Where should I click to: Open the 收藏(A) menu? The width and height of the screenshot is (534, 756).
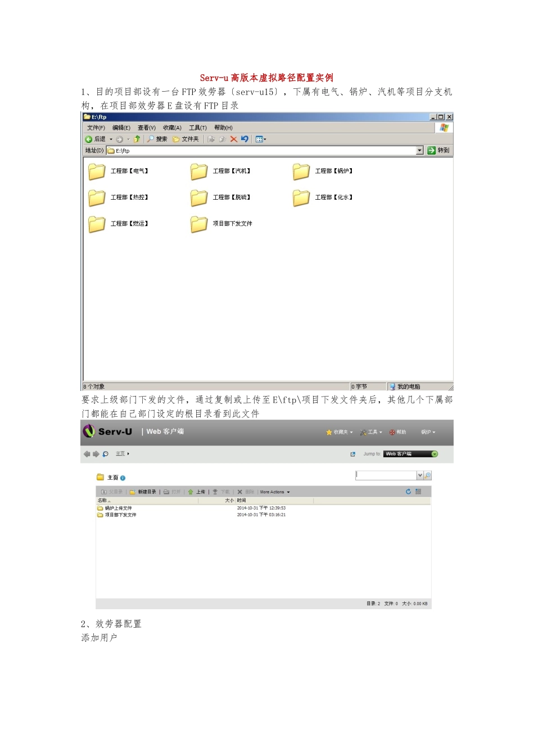click(172, 128)
